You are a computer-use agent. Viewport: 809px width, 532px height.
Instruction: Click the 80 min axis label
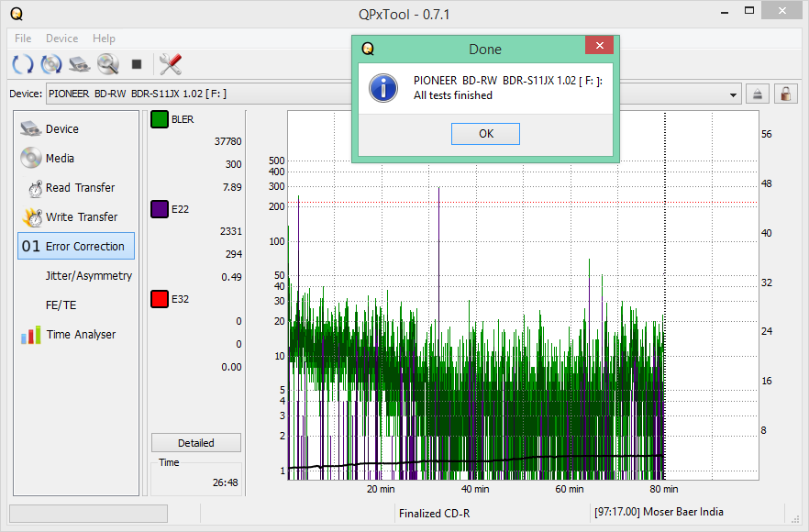point(663,489)
